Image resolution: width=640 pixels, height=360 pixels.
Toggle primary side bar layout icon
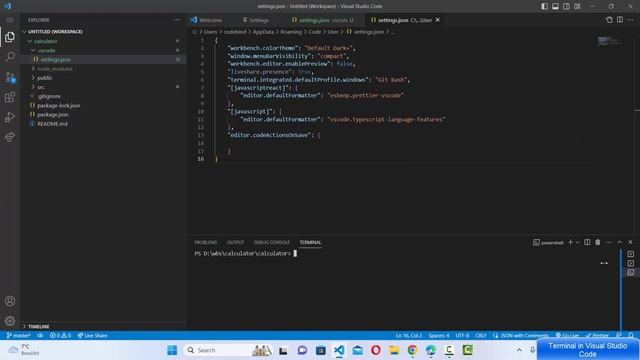tap(544, 6)
